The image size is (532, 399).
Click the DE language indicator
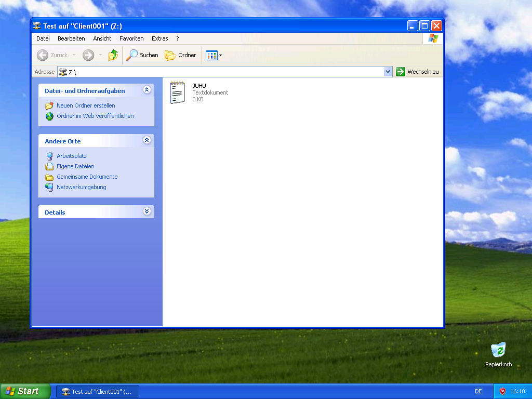pyautogui.click(x=478, y=391)
